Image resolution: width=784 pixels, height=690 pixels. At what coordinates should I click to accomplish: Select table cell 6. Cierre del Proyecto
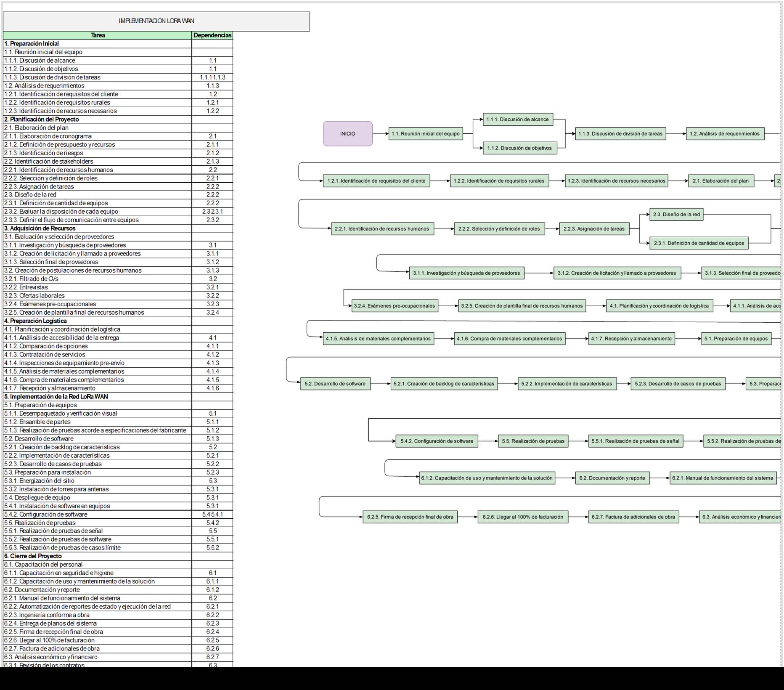[x=97, y=556]
